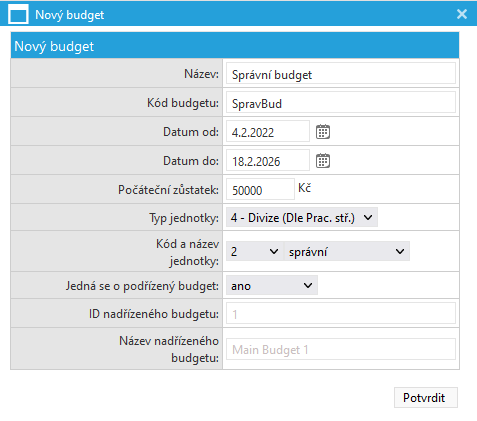Confirm with the Potvrdit button
The width and height of the screenshot is (477, 421).
[426, 397]
